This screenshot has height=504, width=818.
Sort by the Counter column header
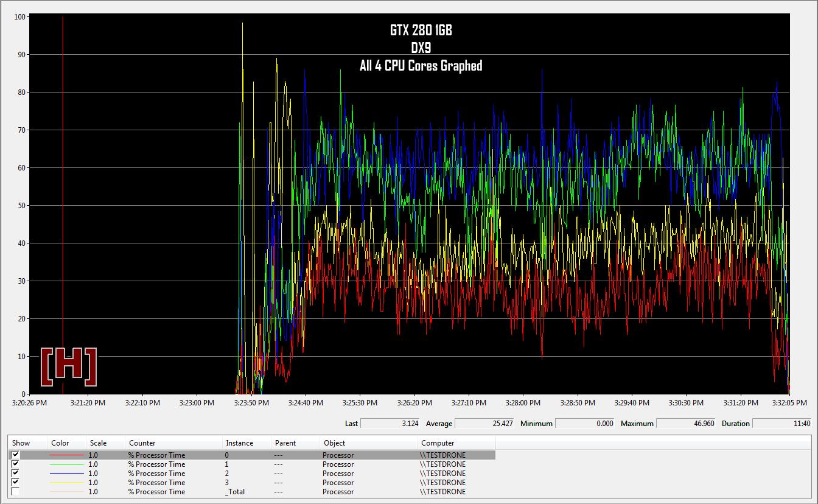click(x=174, y=443)
